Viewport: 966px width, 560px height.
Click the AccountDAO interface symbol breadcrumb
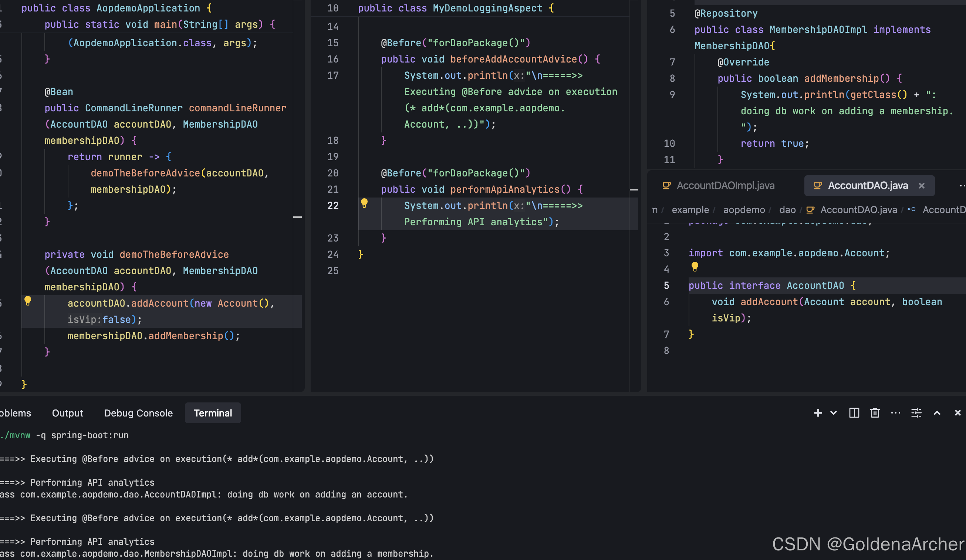pyautogui.click(x=943, y=210)
